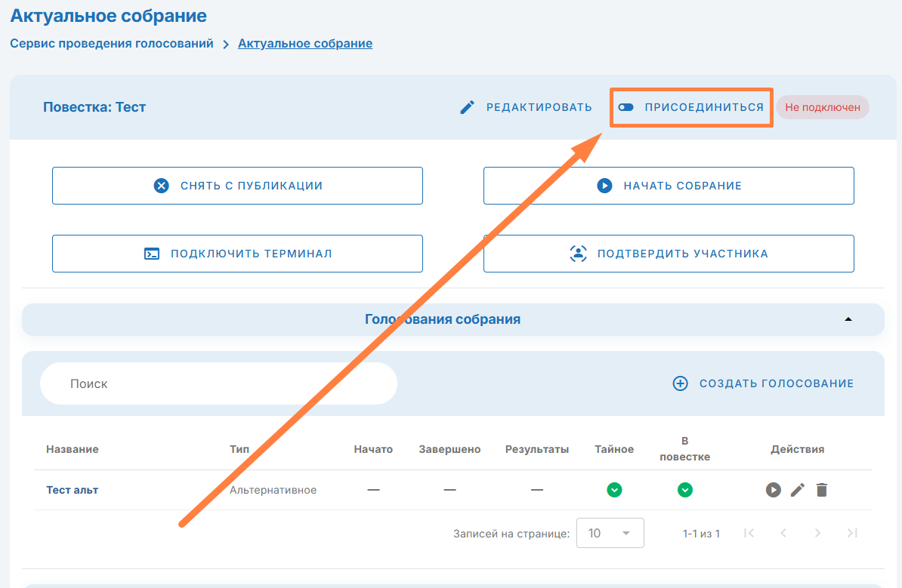Edit the Тест альт voting row pencil
Screen dimensions: 902x588
point(798,490)
